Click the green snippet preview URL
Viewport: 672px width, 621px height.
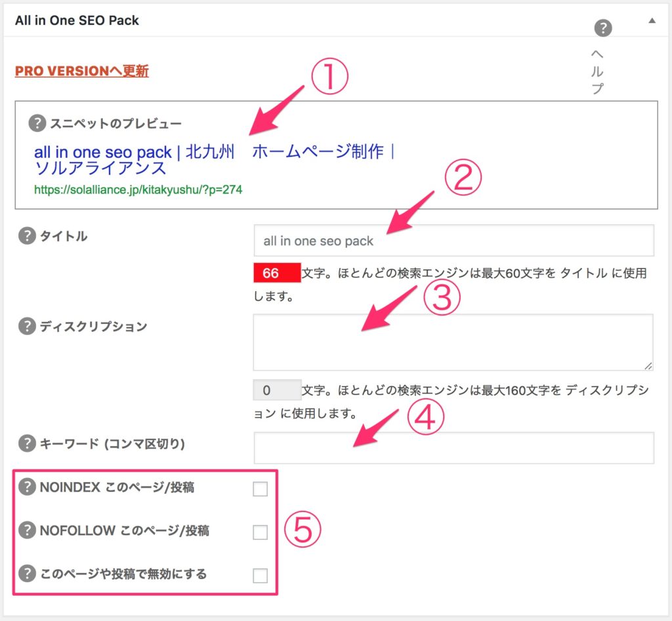pyautogui.click(x=138, y=190)
